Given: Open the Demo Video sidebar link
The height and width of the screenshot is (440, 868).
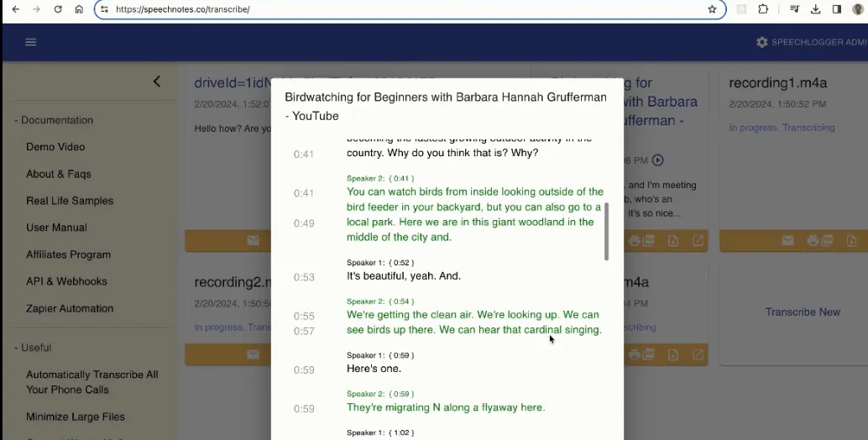Looking at the screenshot, I should coord(55,147).
